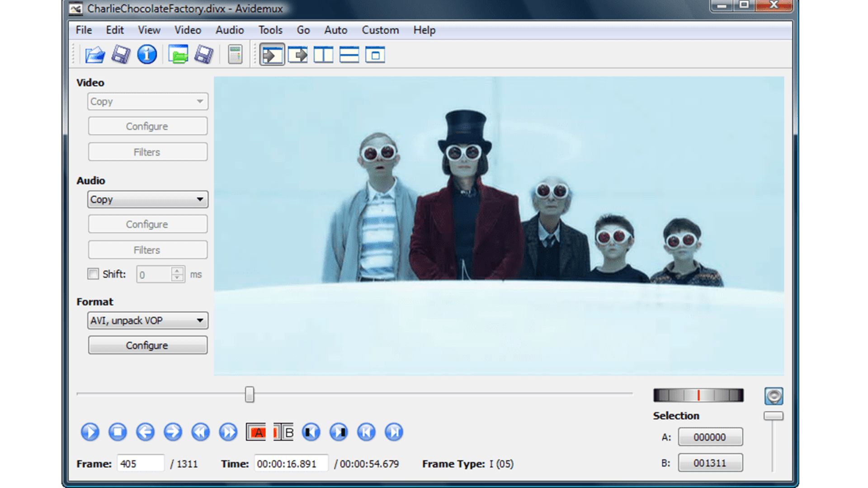Expand the Video codec dropdown
The image size is (868, 488).
(x=199, y=101)
